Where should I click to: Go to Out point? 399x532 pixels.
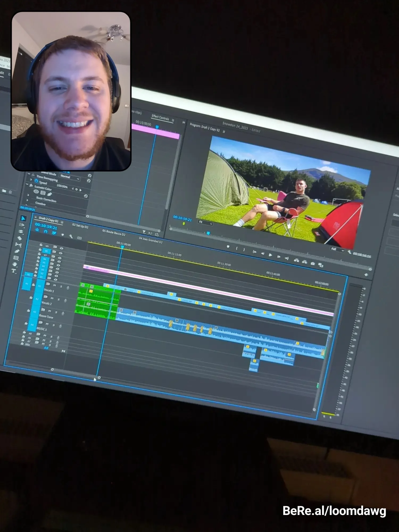[x=286, y=258]
